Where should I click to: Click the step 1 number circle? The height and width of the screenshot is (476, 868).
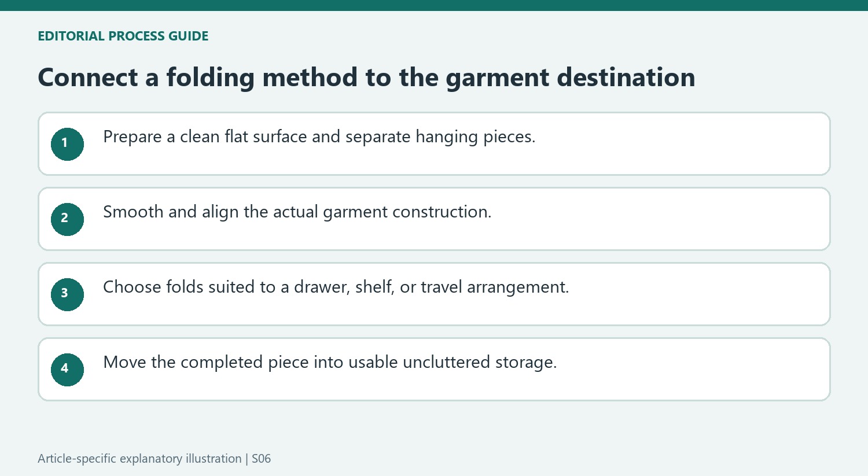67,144
